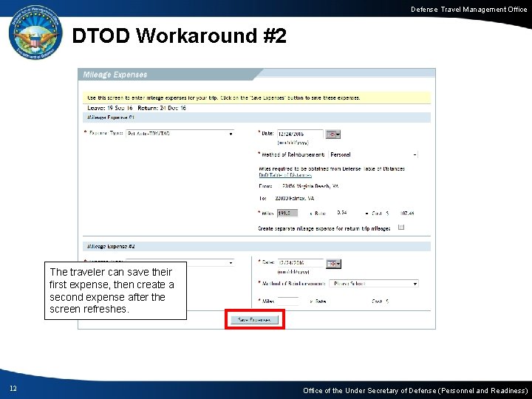Open the DoD Table of Distances link
Screen dimensions: 532x399
coord(285,175)
